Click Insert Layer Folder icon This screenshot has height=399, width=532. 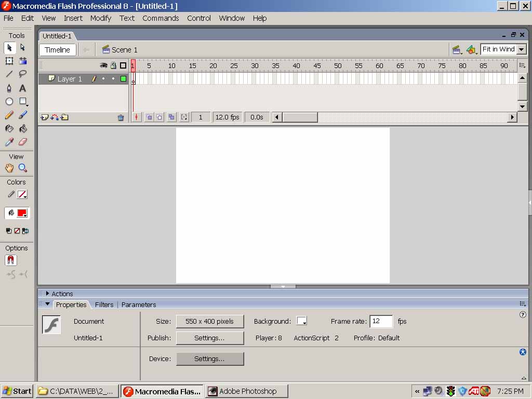pyautogui.click(x=64, y=117)
